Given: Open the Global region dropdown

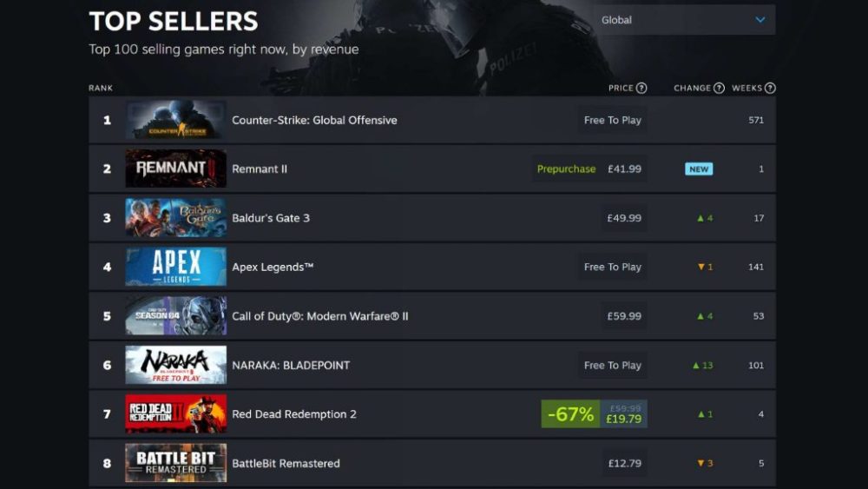Looking at the screenshot, I should (x=685, y=20).
